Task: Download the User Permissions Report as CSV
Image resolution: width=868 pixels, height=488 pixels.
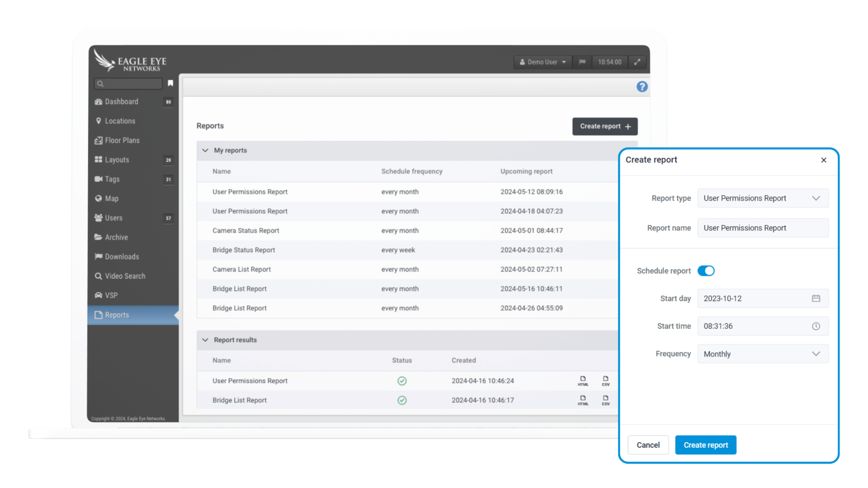Action: click(x=605, y=380)
